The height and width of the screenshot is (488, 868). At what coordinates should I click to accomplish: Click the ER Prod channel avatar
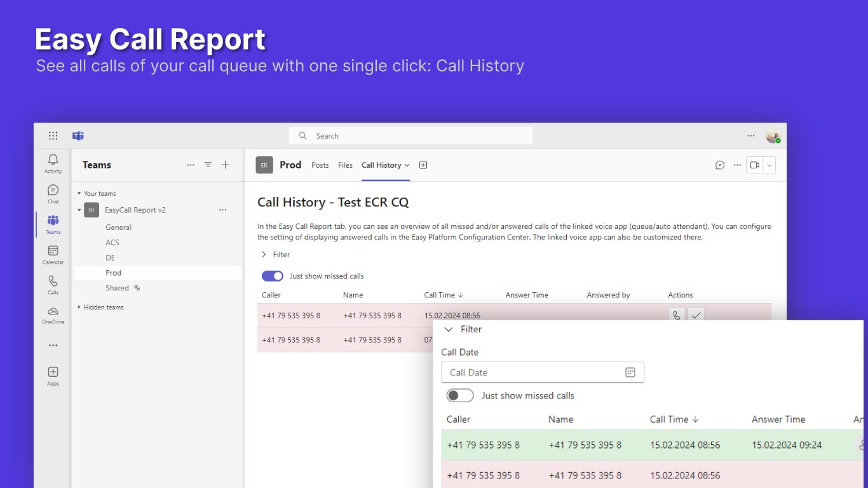pyautogui.click(x=264, y=165)
